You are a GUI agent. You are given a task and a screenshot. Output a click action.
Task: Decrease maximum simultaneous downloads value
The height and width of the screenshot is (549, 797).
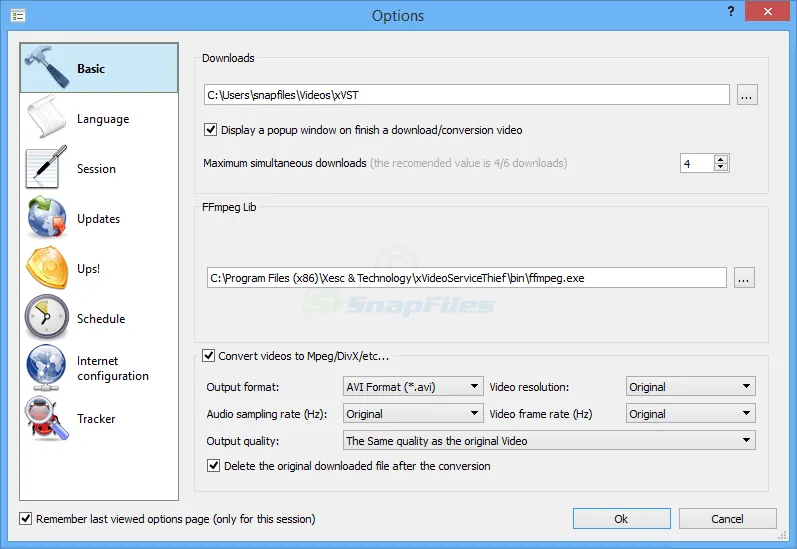(x=720, y=167)
